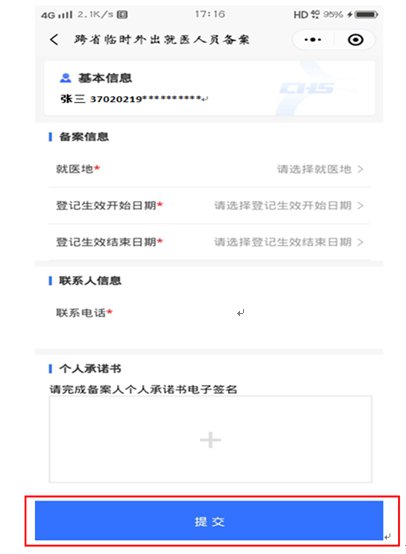Tap the back arrow in the header
406x554 pixels.
(54, 40)
